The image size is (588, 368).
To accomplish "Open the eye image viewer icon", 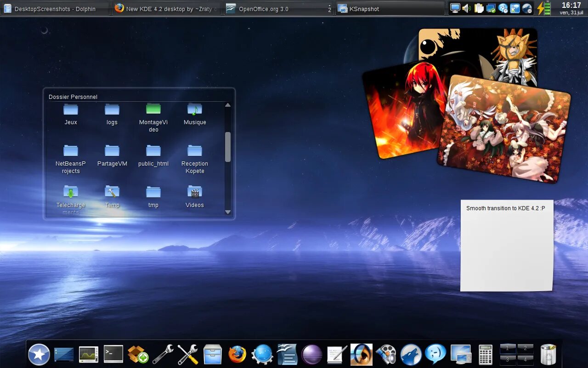I will (362, 355).
